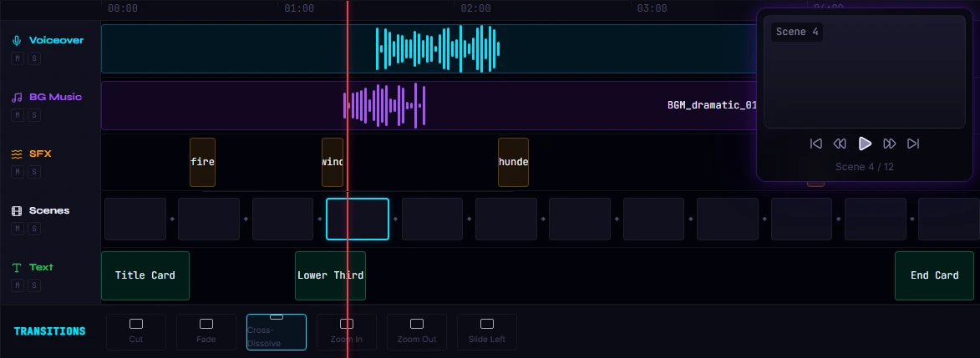The width and height of the screenshot is (980, 358).
Task: Solo the BG Music track
Action: (33, 115)
